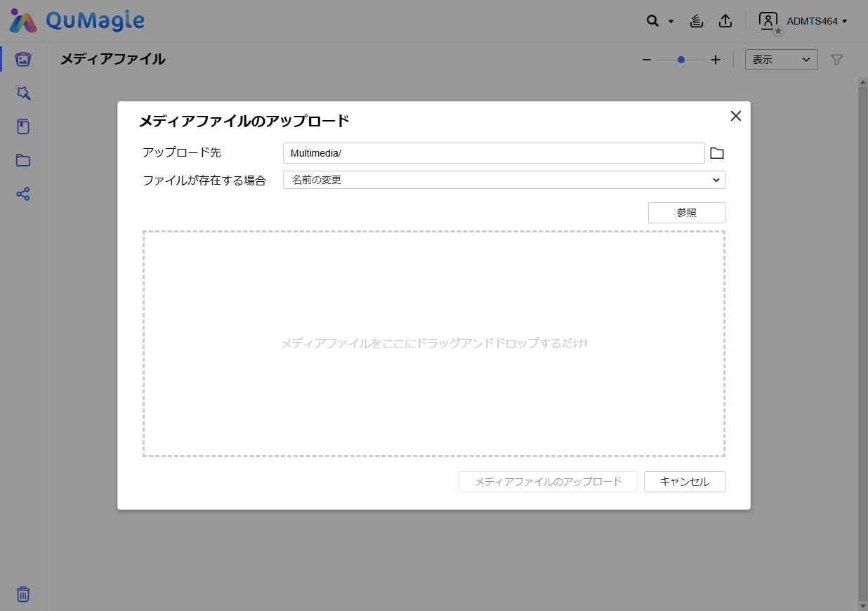868x611 pixels.
Task: Click the upload icon in header
Action: pos(725,21)
